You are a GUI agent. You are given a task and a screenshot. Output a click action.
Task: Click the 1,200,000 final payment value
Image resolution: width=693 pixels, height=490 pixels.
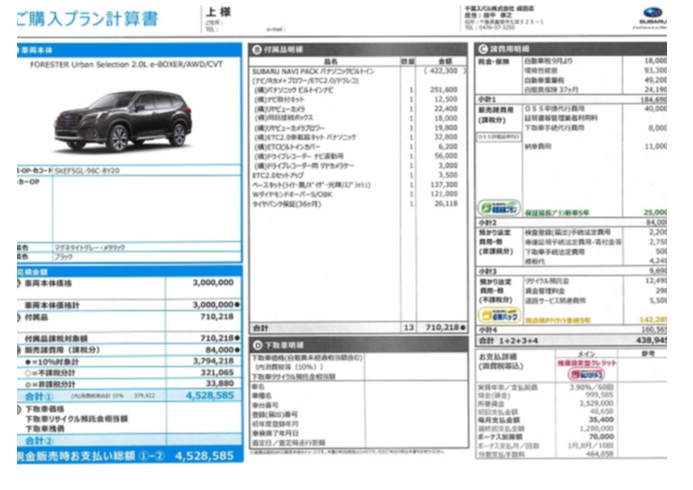596,429
